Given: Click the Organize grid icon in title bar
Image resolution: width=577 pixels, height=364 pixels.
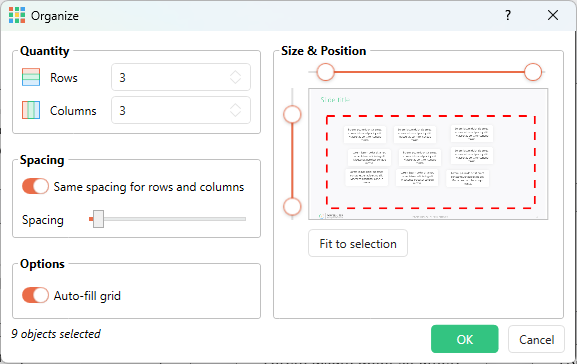Looking at the screenshot, I should point(17,15).
